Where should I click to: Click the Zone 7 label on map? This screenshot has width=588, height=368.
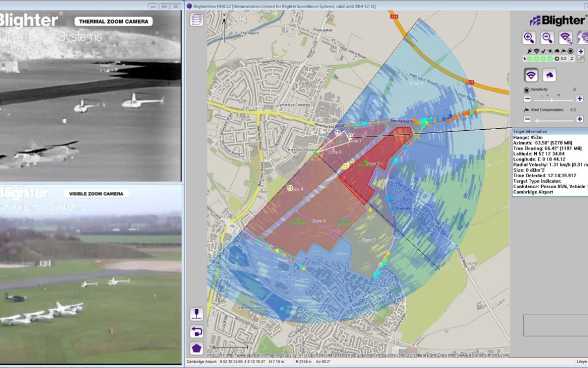[x=368, y=239]
